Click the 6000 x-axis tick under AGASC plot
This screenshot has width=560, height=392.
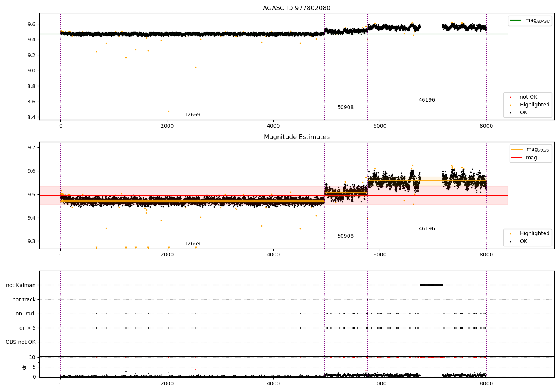point(380,126)
